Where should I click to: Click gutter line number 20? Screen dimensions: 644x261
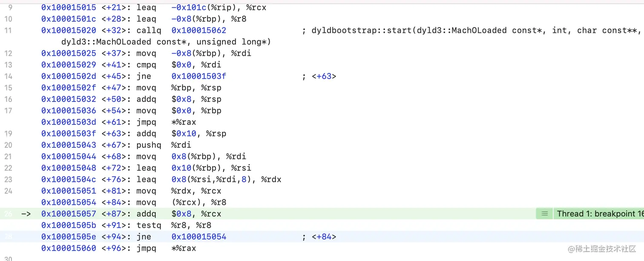[x=8, y=146]
